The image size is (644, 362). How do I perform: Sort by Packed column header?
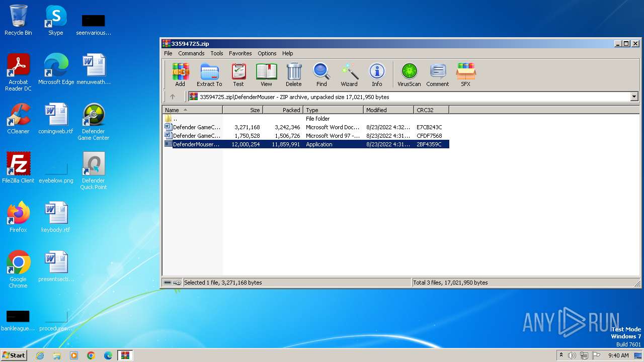[x=283, y=110]
